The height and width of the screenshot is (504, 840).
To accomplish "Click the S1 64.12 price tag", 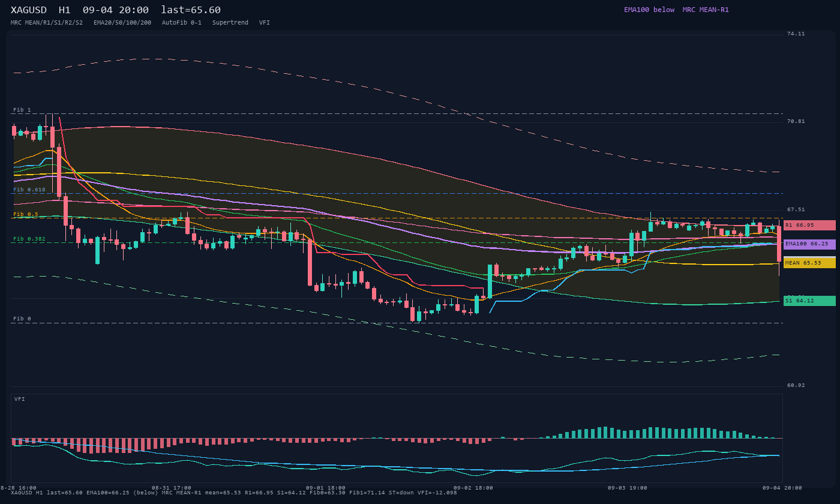I will [x=809, y=301].
